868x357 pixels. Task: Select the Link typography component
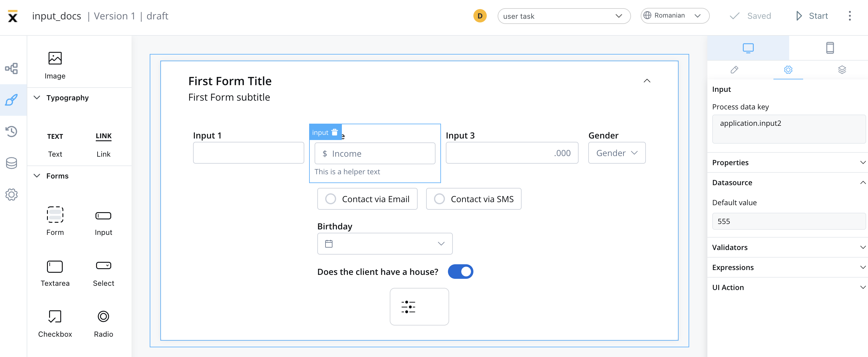click(103, 145)
